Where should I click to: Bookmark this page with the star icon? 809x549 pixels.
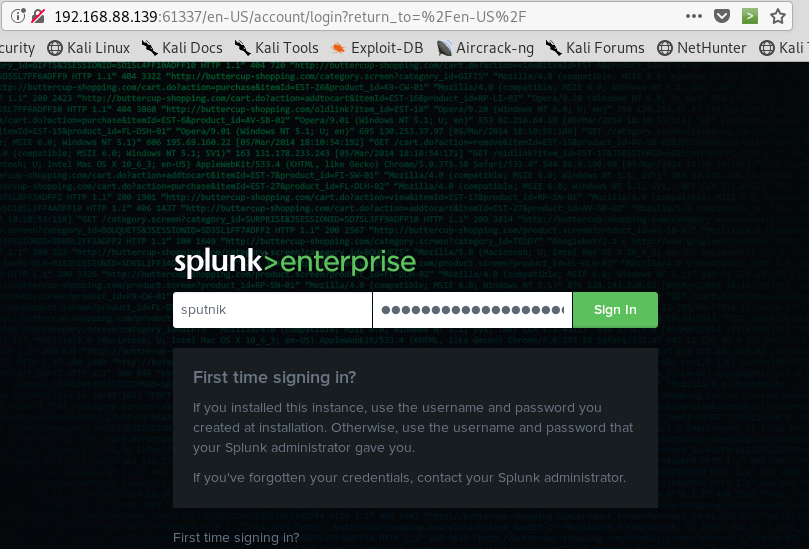tap(778, 17)
